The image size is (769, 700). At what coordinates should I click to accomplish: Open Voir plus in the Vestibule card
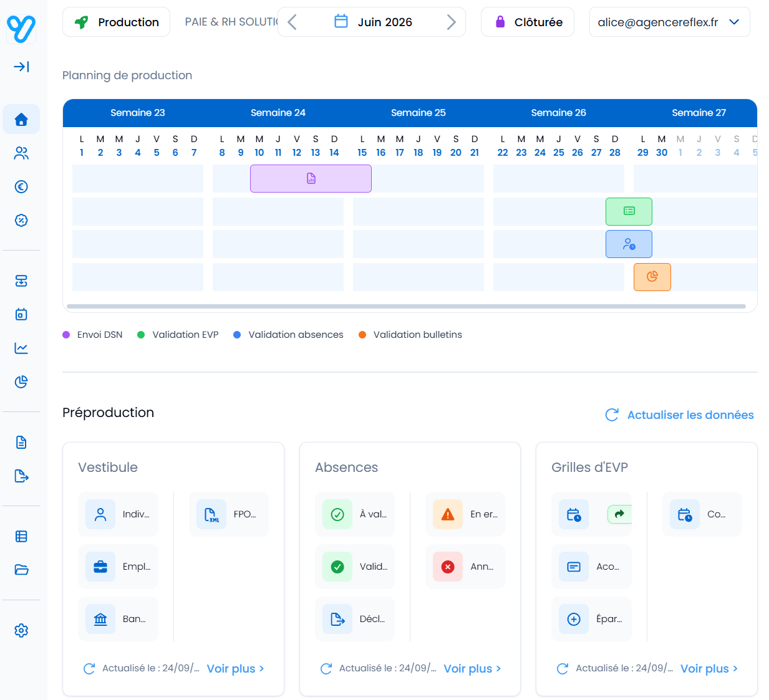tap(236, 669)
